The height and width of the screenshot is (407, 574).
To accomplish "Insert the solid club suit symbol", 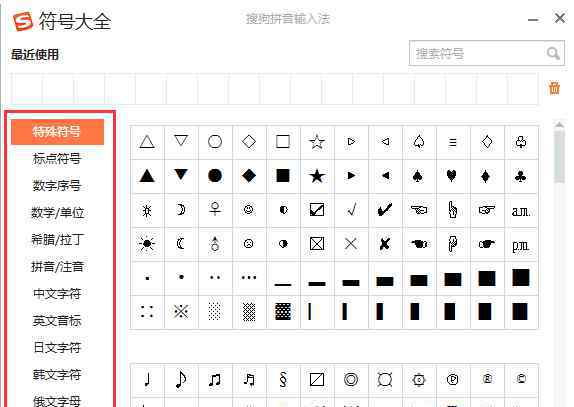I will pos(520,176).
